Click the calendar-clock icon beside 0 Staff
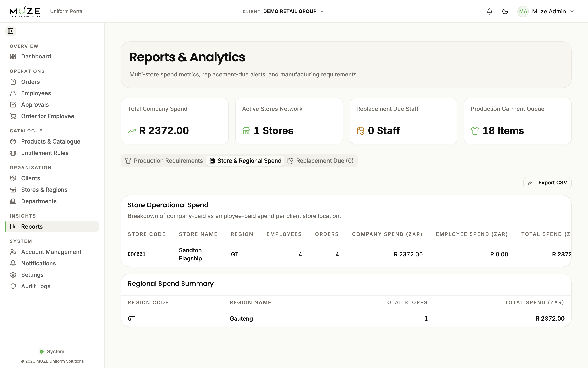This screenshot has height=368, width=588. coord(360,131)
